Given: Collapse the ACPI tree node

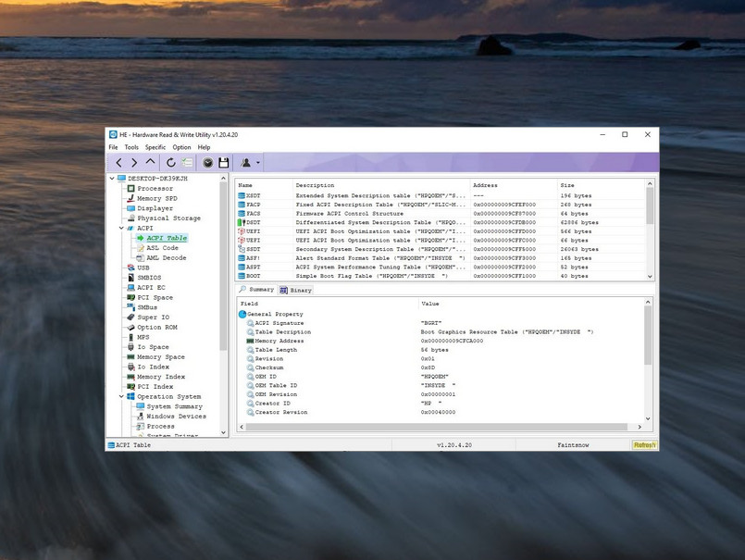Looking at the screenshot, I should pos(121,228).
